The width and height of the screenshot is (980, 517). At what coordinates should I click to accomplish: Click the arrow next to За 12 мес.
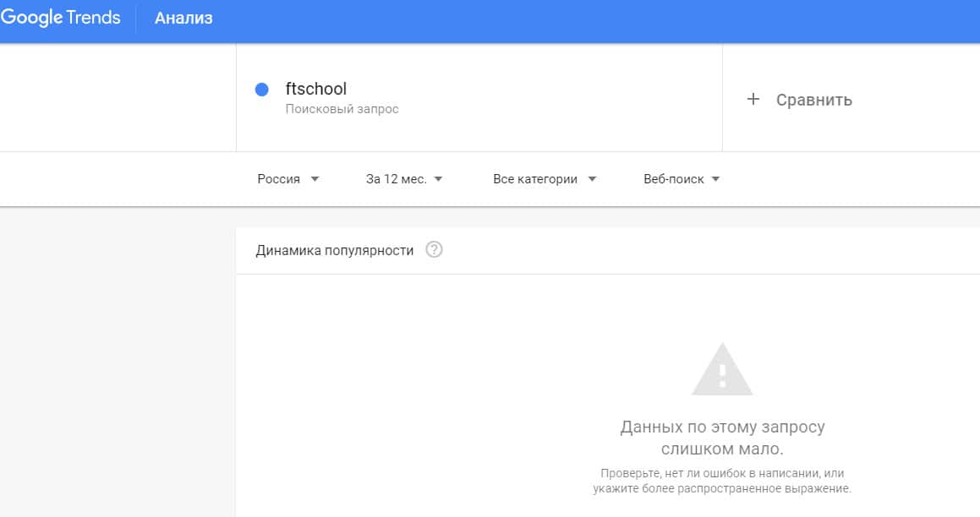pyautogui.click(x=438, y=179)
